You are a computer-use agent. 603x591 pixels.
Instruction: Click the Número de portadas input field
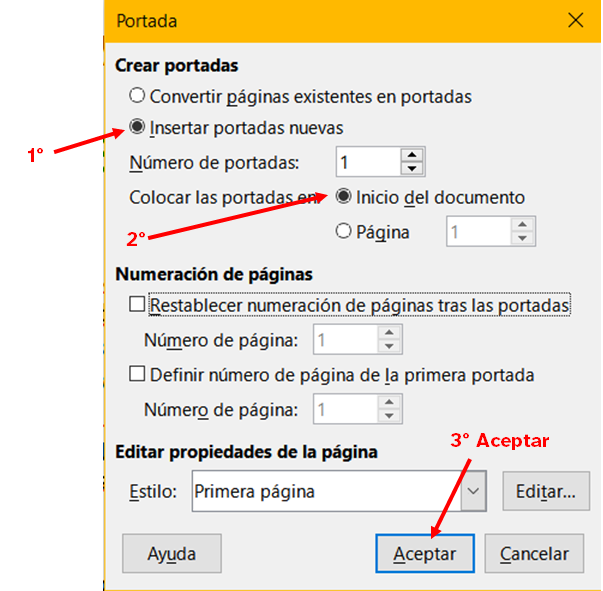367,161
